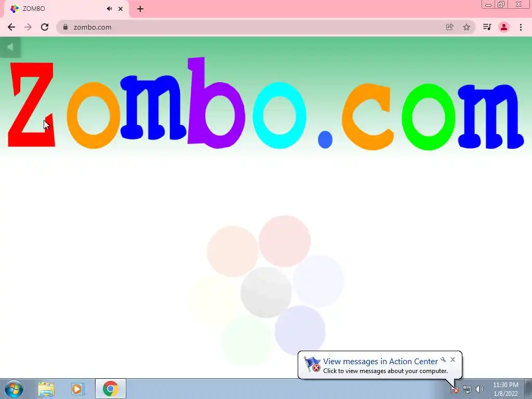Bookmark this page with the star icon
Screen dimensions: 532x399
(467, 27)
